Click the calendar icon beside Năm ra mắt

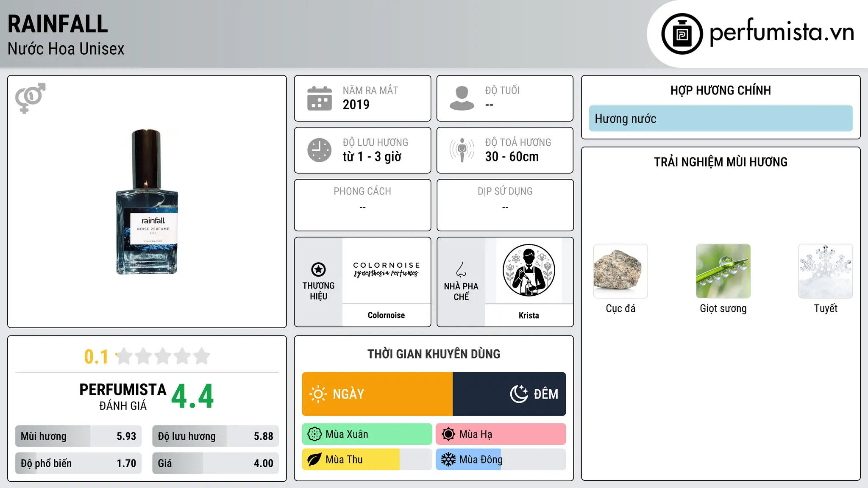point(320,98)
